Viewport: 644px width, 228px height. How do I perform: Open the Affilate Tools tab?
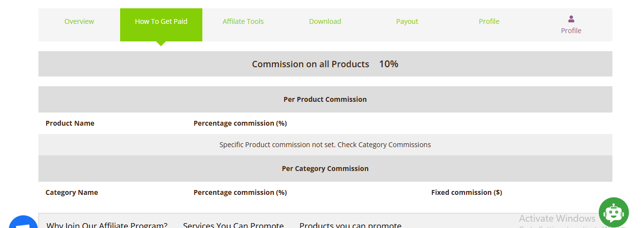pyautogui.click(x=243, y=21)
